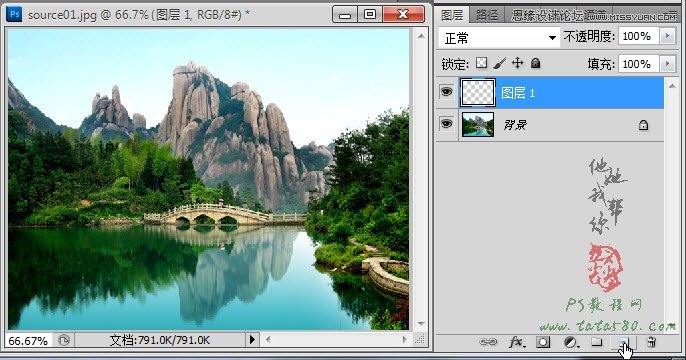Click the landscape image on the canvas
The image size is (686, 360).
208,179
